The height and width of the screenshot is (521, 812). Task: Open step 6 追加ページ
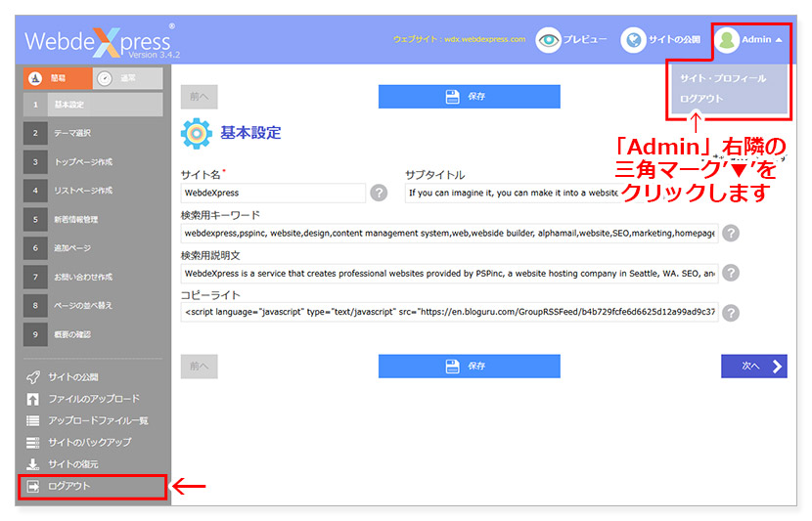(93, 248)
